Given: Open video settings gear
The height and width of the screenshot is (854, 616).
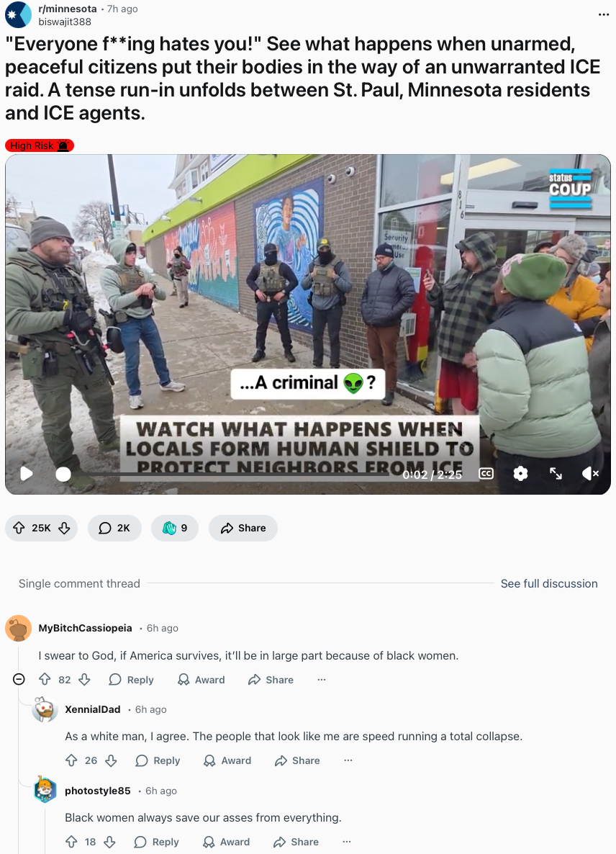Looking at the screenshot, I should tap(520, 474).
